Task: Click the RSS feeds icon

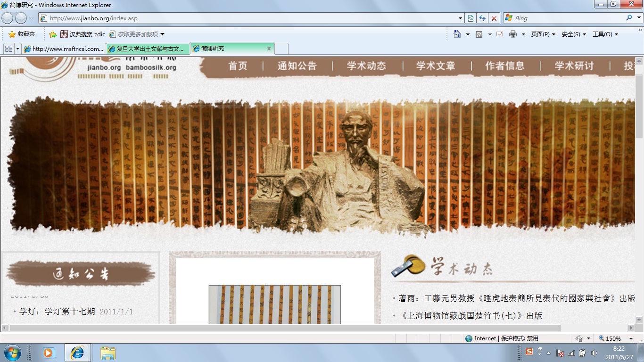Action: tap(479, 34)
